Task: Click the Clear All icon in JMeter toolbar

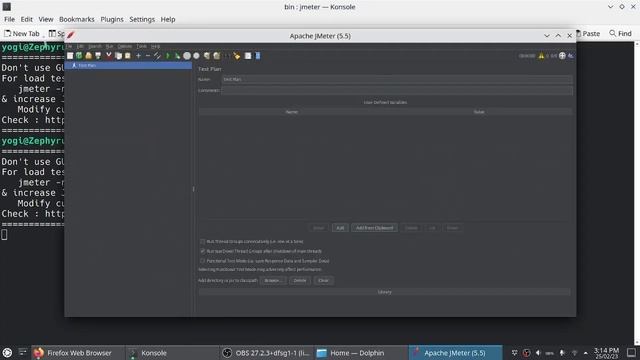Action: [217, 56]
